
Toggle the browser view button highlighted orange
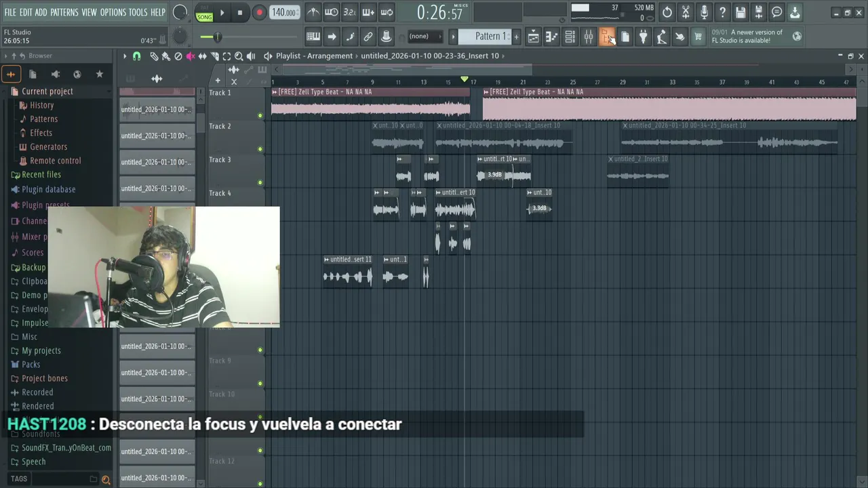[607, 37]
